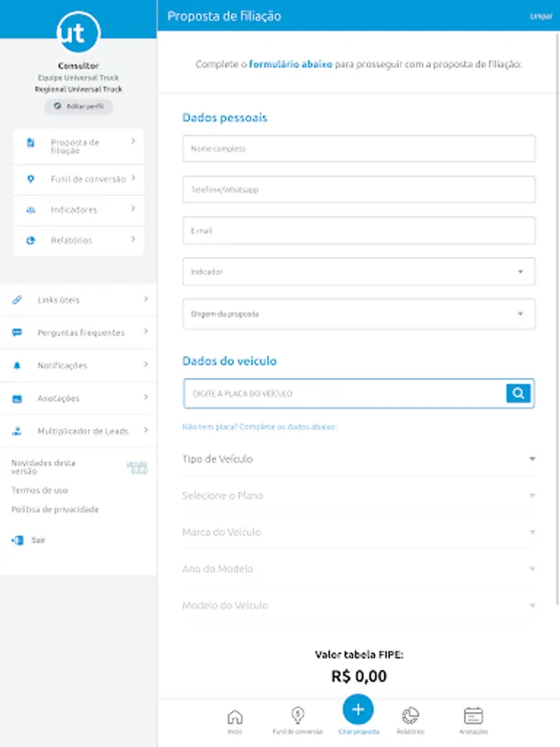Click the Editar perfil button
This screenshot has height=747, width=560.
(78, 107)
